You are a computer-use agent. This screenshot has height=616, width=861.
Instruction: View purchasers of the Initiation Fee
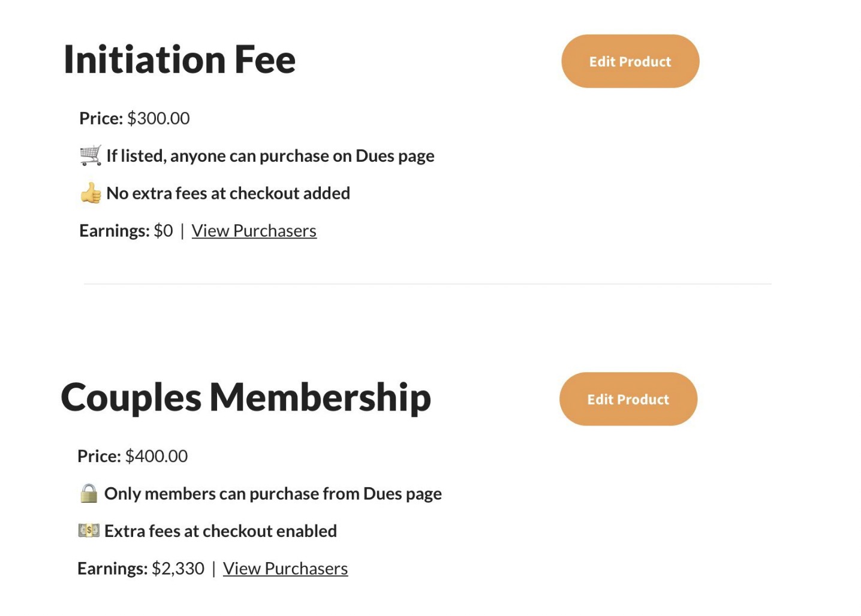coord(254,231)
